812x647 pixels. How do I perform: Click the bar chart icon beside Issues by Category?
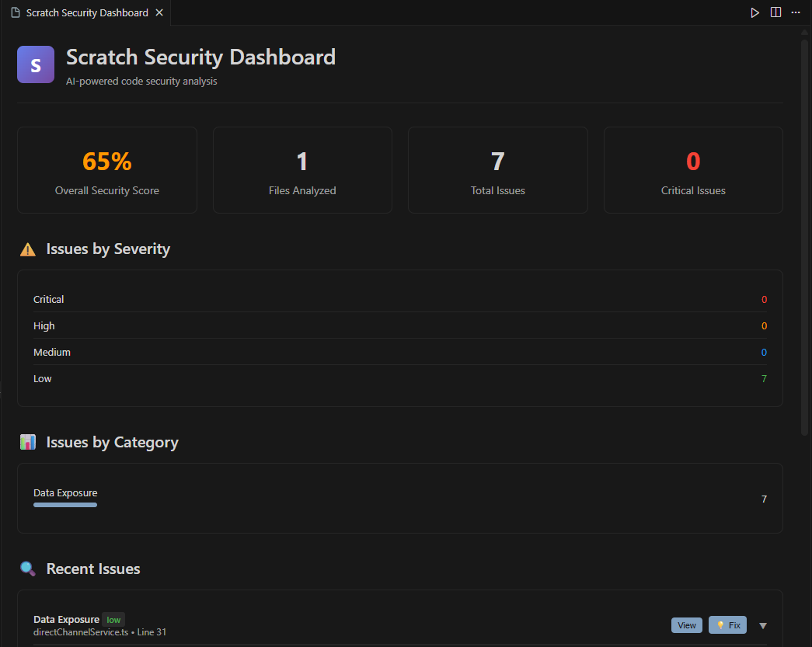click(28, 442)
